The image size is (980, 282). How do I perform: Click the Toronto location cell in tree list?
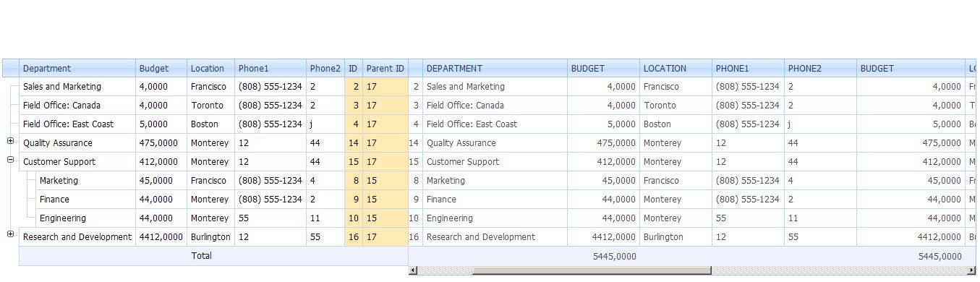click(211, 106)
